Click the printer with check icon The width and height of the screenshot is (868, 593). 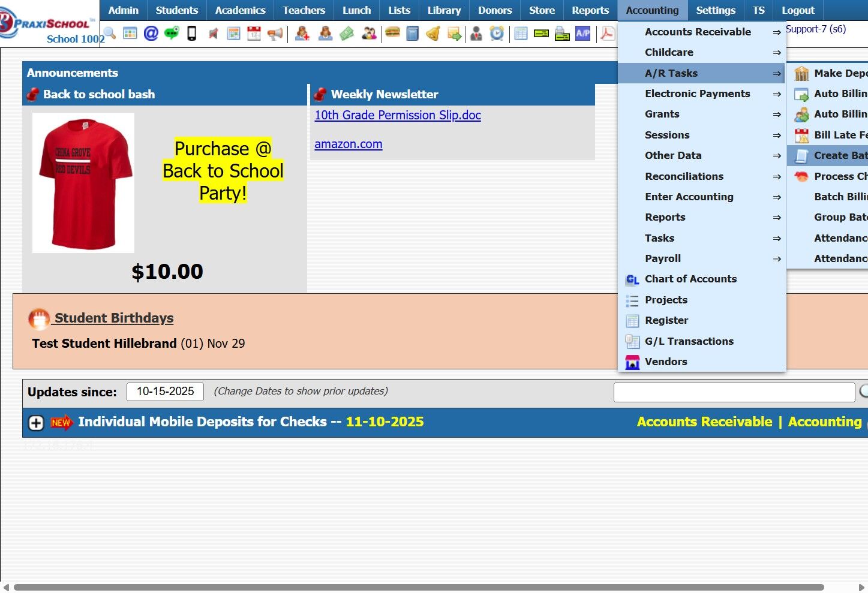[x=562, y=34]
